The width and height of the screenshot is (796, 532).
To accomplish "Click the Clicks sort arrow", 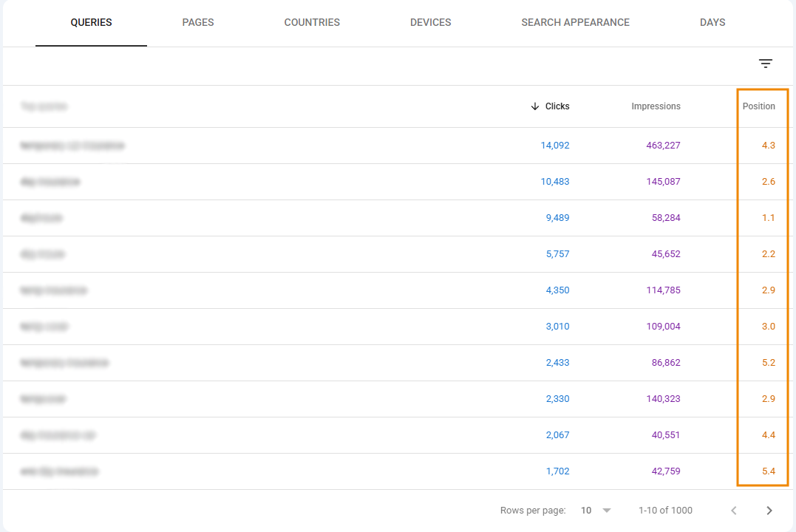I will pyautogui.click(x=534, y=106).
